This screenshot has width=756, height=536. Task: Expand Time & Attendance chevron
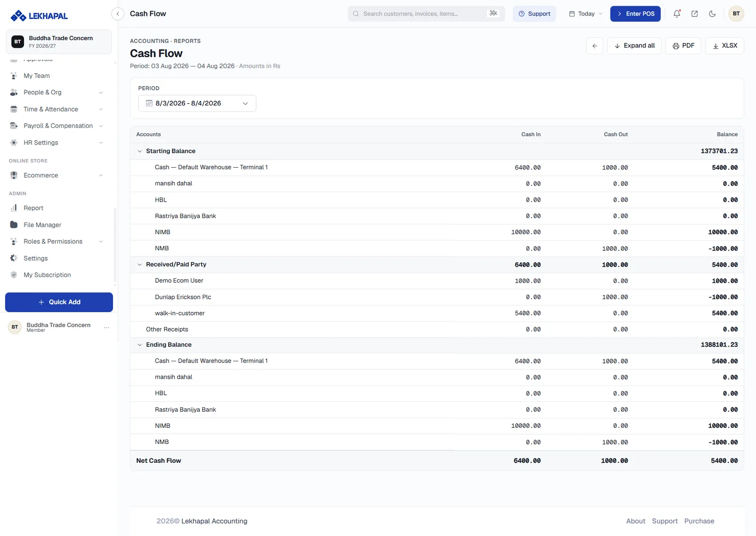(101, 109)
